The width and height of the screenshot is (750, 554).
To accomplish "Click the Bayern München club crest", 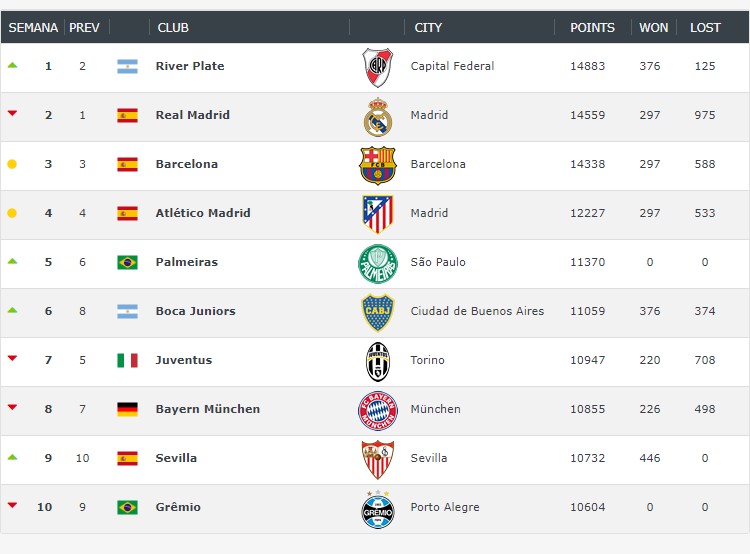I will [377, 410].
